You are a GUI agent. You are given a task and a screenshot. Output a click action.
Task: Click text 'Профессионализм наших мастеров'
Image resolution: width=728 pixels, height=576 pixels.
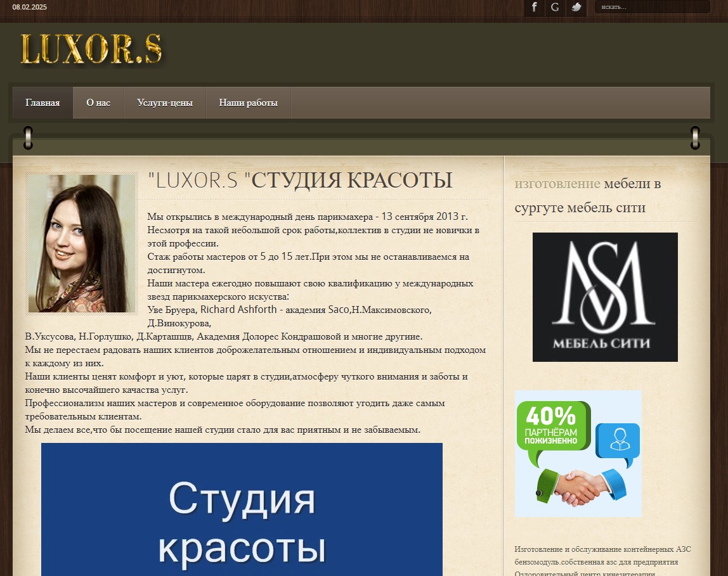coord(101,403)
